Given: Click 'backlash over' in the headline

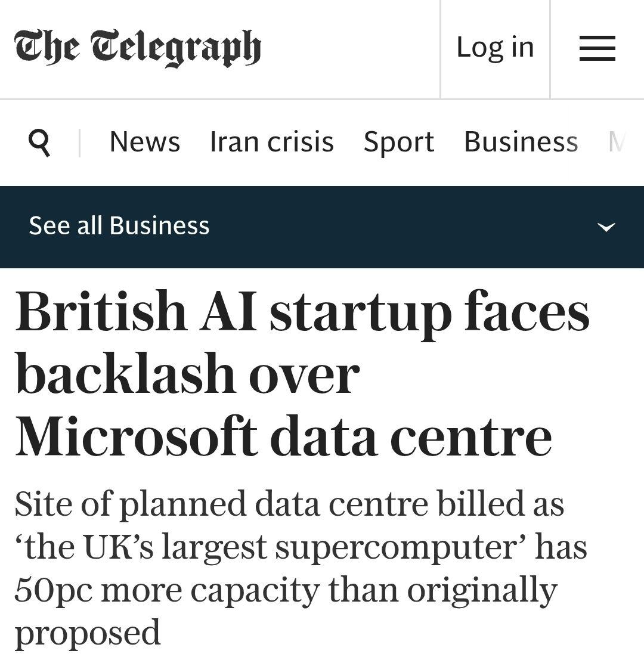Looking at the screenshot, I should coord(187,374).
